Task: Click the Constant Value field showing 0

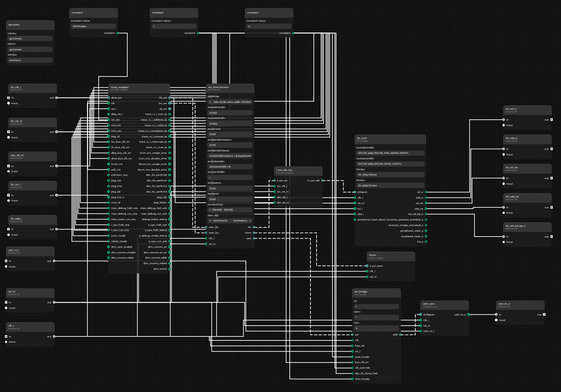Action: coord(269,26)
